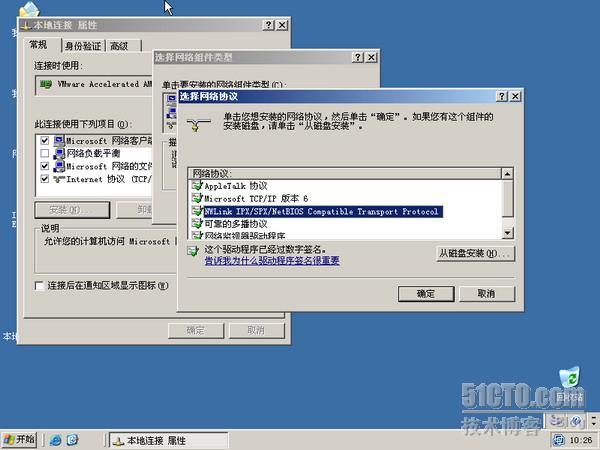Image resolution: width=600 pixels, height=450 pixels.
Task: Click help button of 本地连接 属性 window
Action: (268, 25)
